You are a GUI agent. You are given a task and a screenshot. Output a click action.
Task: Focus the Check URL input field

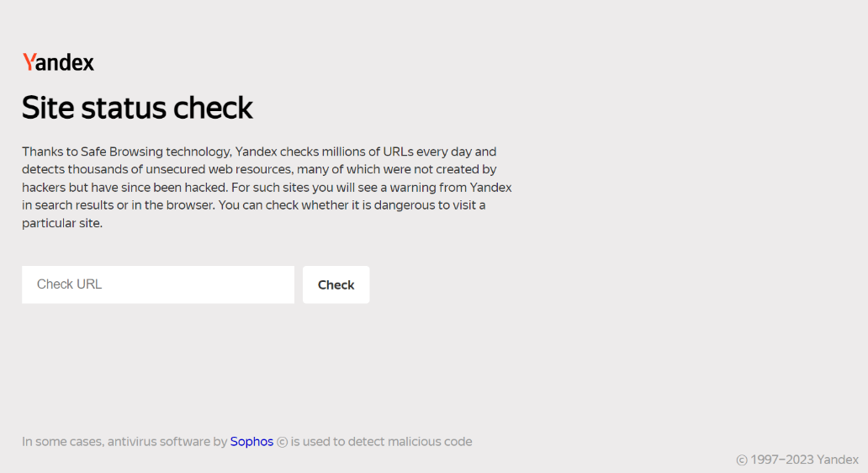[158, 284]
